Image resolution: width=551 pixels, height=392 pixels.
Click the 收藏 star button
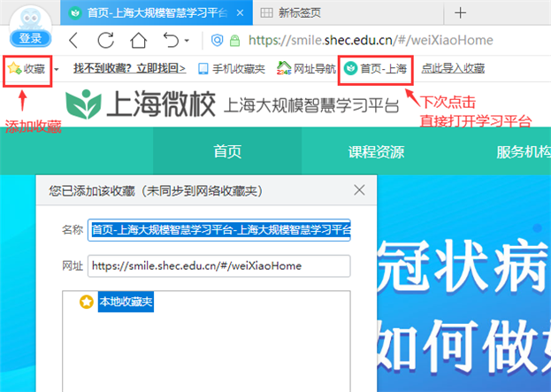pos(27,68)
